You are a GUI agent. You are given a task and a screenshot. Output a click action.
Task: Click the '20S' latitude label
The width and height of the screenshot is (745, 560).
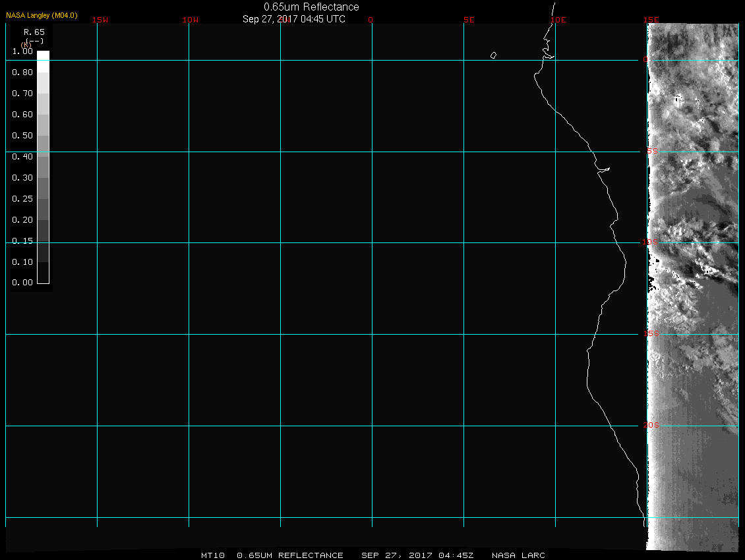[651, 425]
